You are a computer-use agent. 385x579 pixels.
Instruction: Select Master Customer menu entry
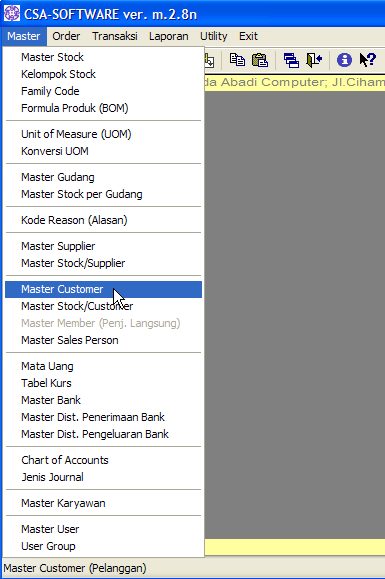pos(103,290)
